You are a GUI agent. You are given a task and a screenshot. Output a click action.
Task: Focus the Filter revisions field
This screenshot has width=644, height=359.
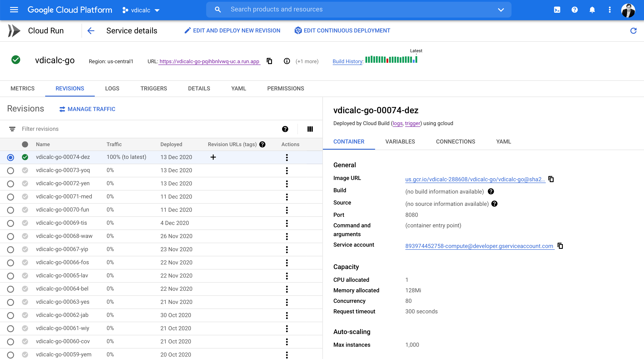coord(147,129)
